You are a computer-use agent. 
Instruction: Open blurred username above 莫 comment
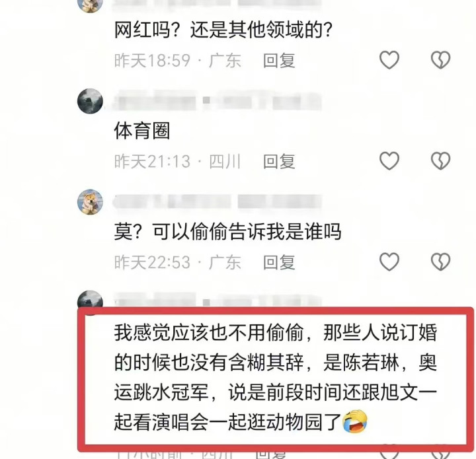point(217,201)
